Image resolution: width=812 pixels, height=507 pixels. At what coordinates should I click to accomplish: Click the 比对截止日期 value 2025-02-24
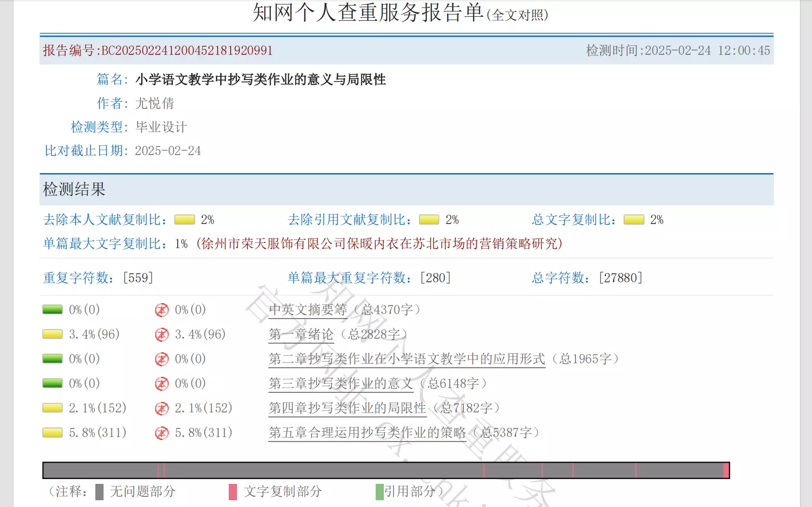(x=168, y=151)
